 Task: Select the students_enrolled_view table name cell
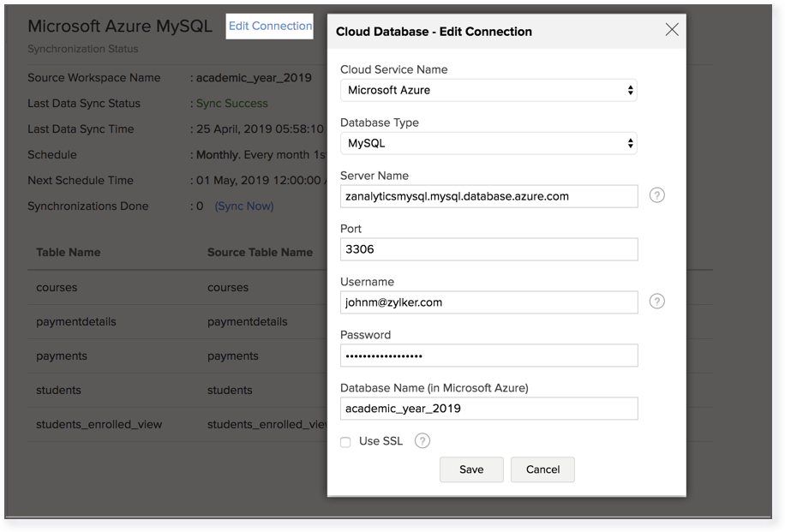(99, 424)
